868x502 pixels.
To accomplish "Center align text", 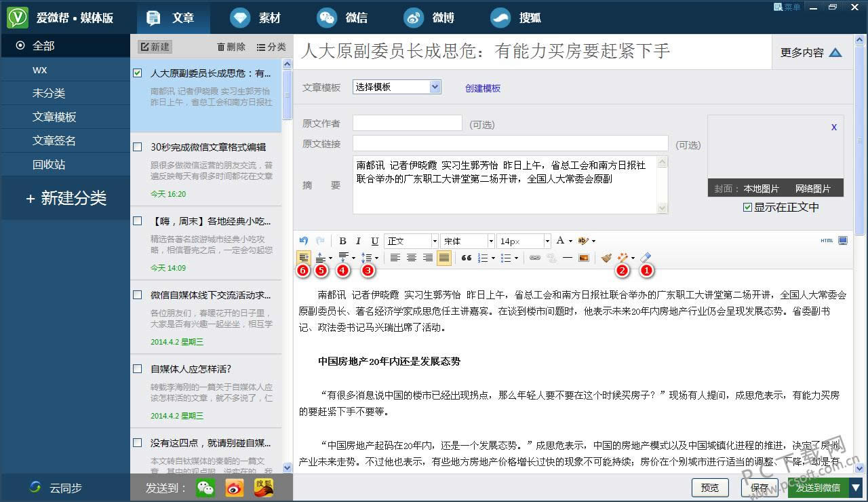I will tap(411, 258).
